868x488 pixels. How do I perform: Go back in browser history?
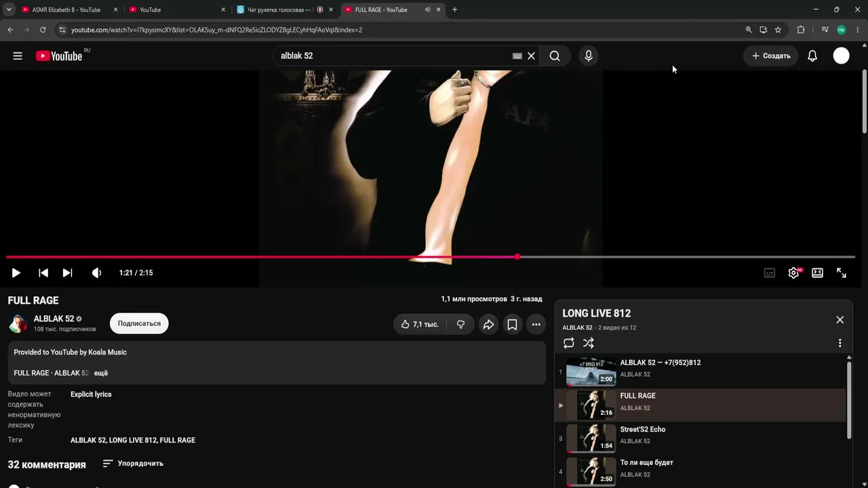coord(10,30)
